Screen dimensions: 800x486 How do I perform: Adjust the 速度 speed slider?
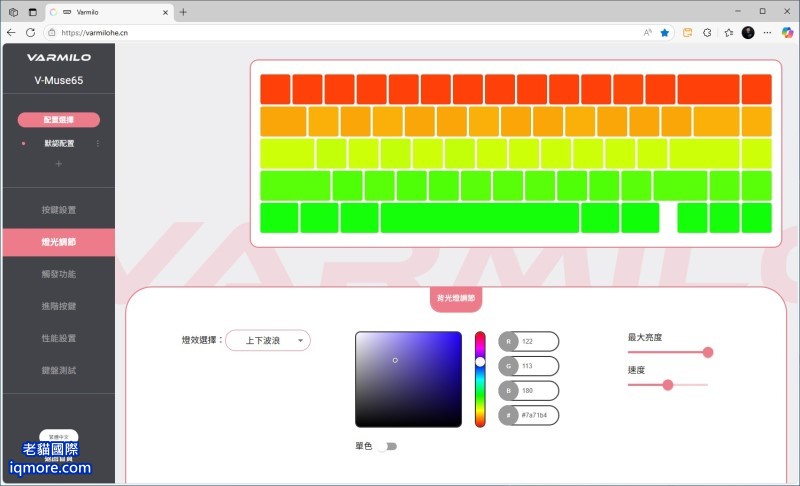[668, 385]
